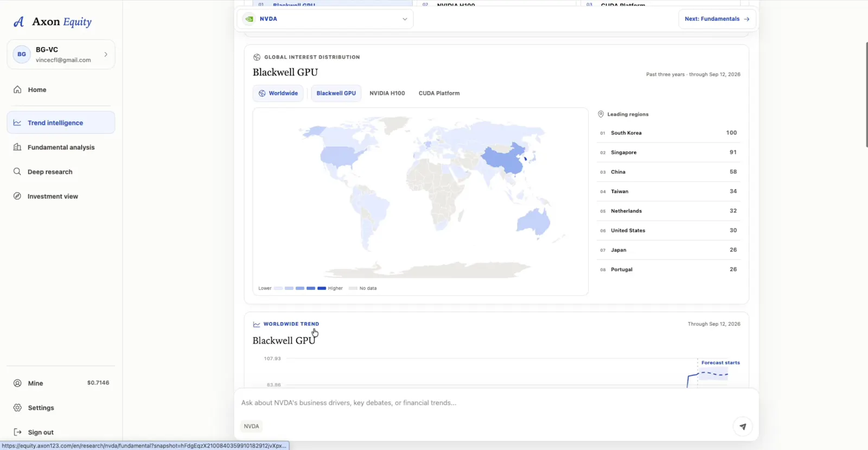Click the Worldwide Trend chart icon
Viewport: 868px width, 450px height.
[257, 324]
